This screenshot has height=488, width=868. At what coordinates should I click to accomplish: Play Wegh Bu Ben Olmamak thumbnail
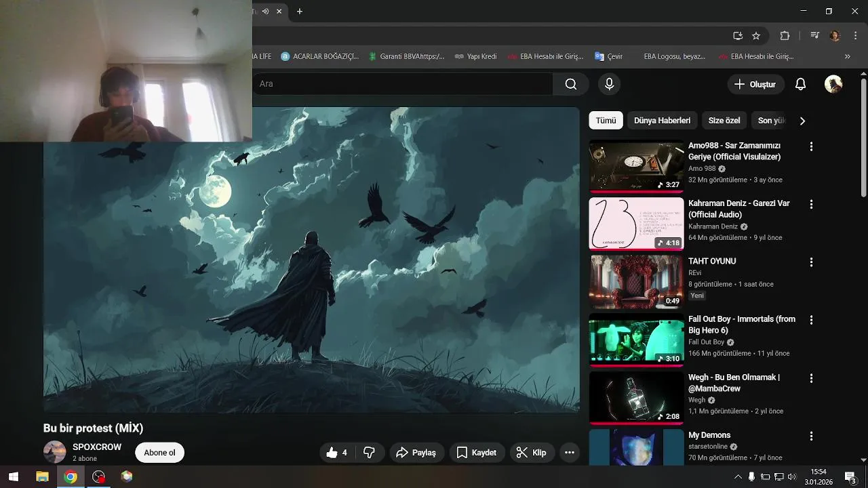point(636,398)
